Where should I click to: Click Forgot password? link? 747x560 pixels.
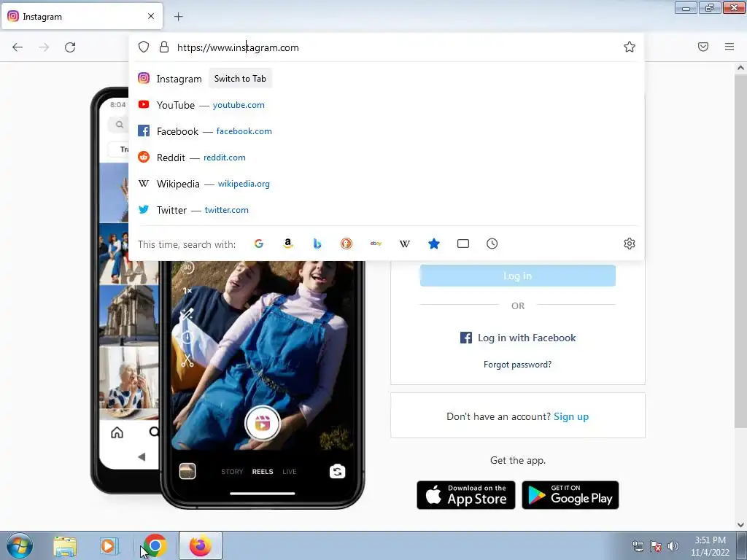coord(517,365)
